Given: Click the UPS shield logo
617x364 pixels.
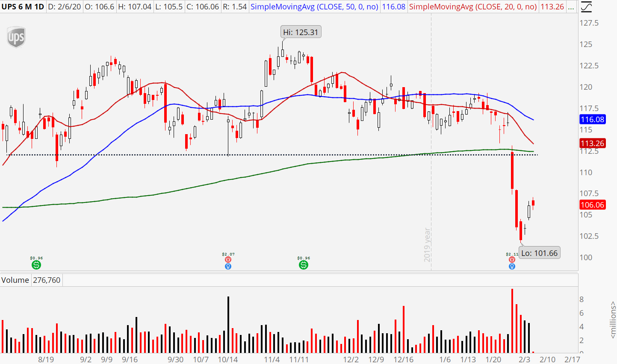Looking at the screenshot, I should [16, 38].
